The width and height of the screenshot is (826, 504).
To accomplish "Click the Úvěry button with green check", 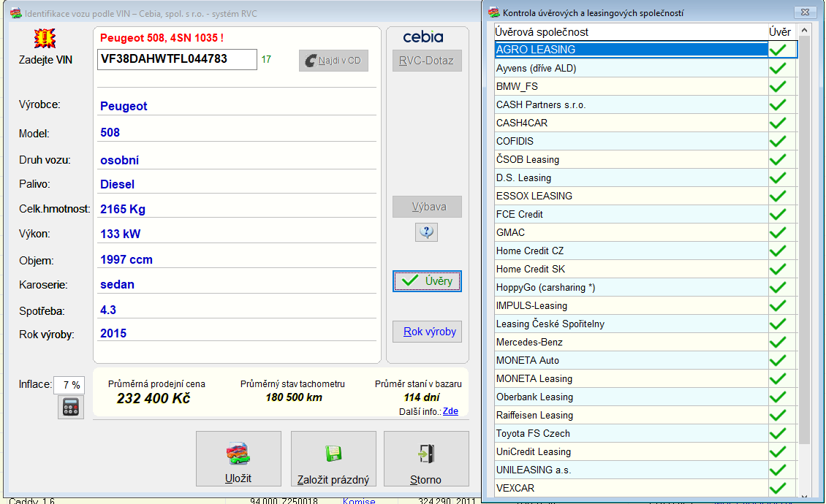I will pyautogui.click(x=427, y=281).
